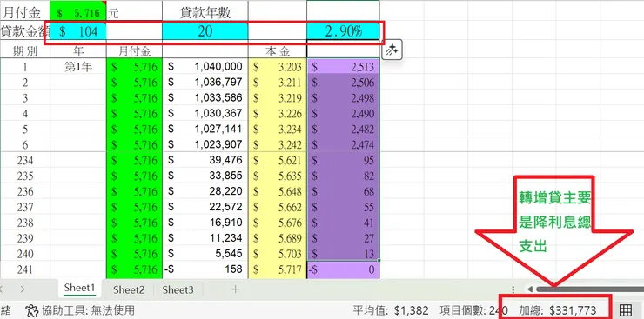
Task: Switch to Normal view icon in status bar
Action: [626, 310]
